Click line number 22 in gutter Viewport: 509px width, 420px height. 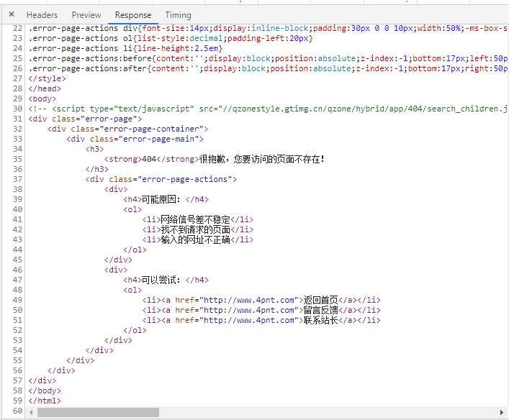17,28
